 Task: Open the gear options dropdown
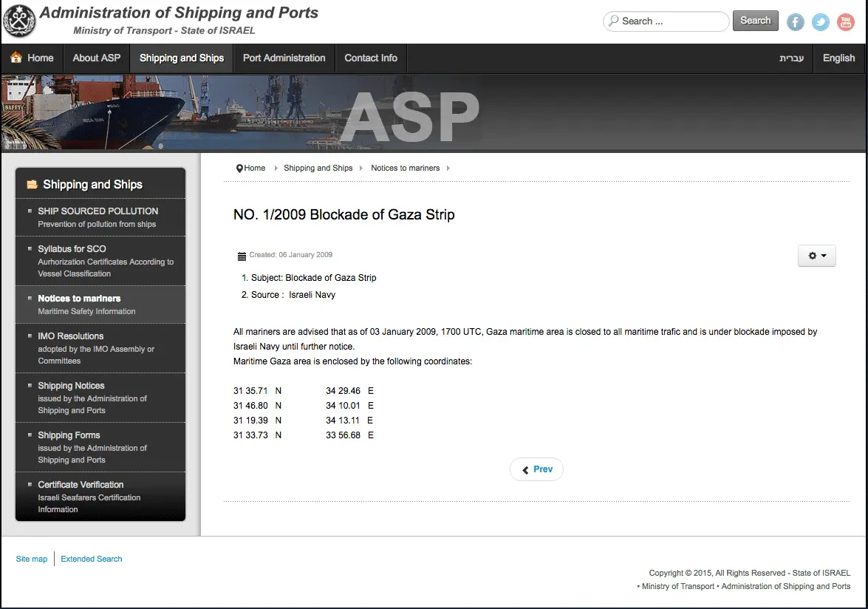point(816,255)
